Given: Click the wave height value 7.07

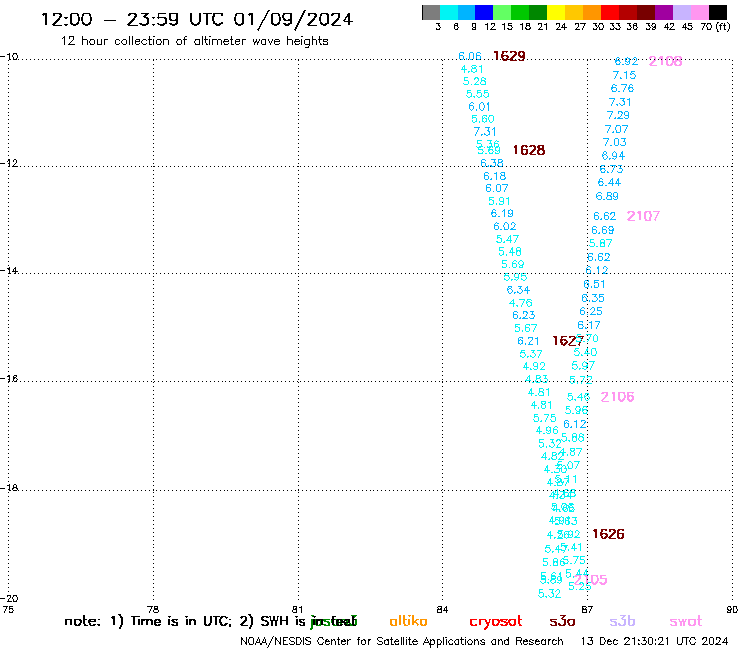Looking at the screenshot, I should point(616,129).
